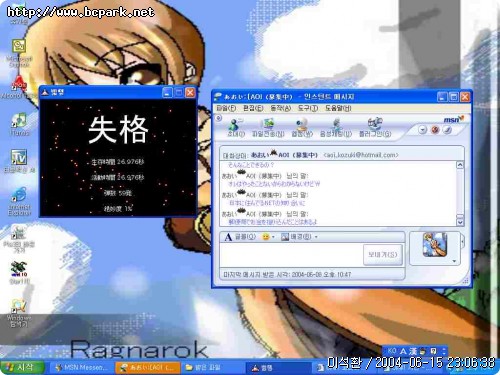
Task: Click inside the message typing box
Action: pyautogui.click(x=292, y=255)
